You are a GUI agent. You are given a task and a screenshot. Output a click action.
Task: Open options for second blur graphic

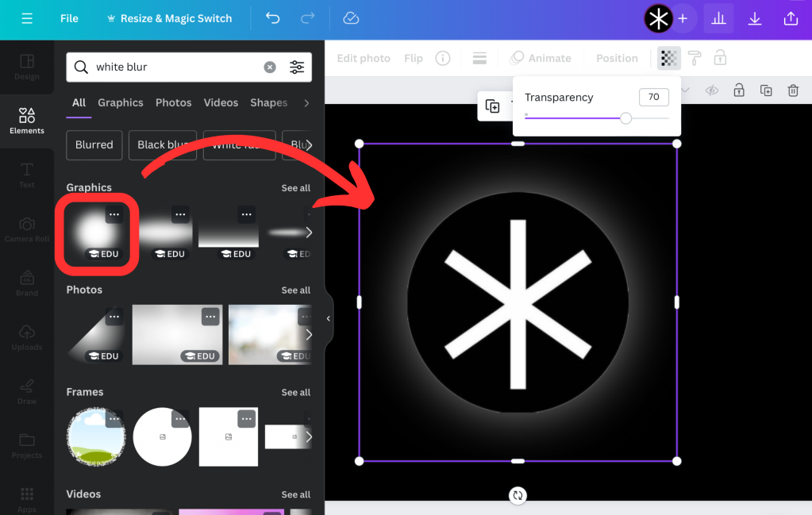click(180, 214)
